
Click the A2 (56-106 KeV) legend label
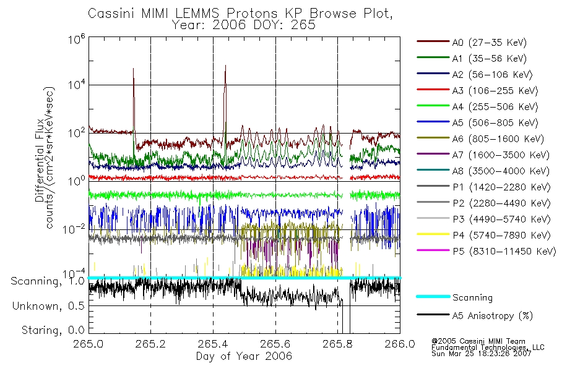tap(493, 75)
